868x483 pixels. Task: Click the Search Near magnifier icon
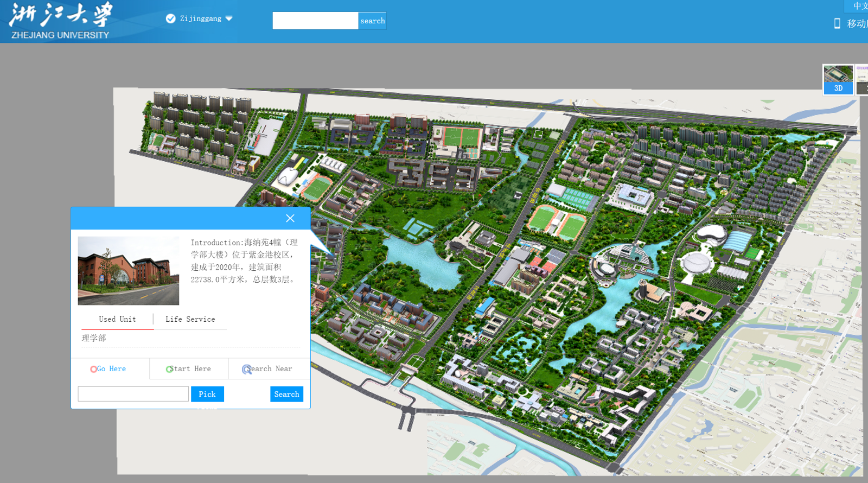coord(246,370)
